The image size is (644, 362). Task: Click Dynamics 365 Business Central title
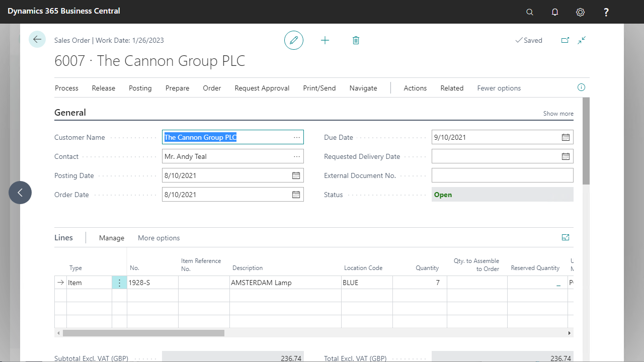pos(64,11)
